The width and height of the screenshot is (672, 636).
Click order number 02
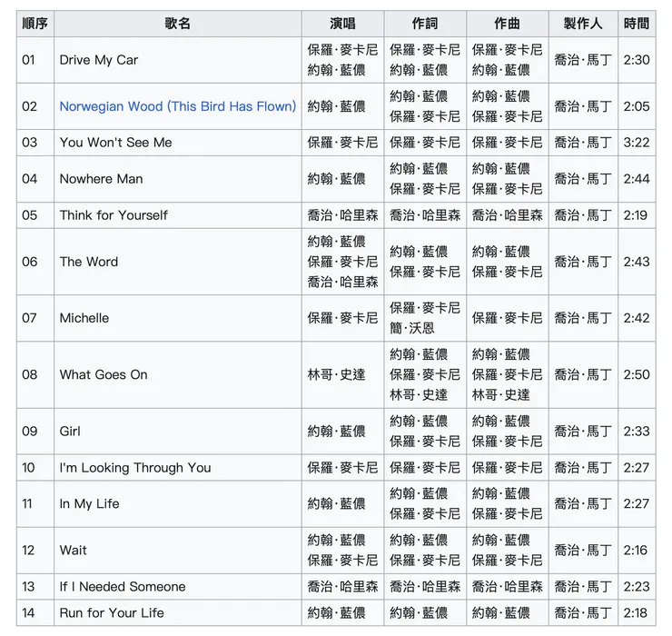29,106
